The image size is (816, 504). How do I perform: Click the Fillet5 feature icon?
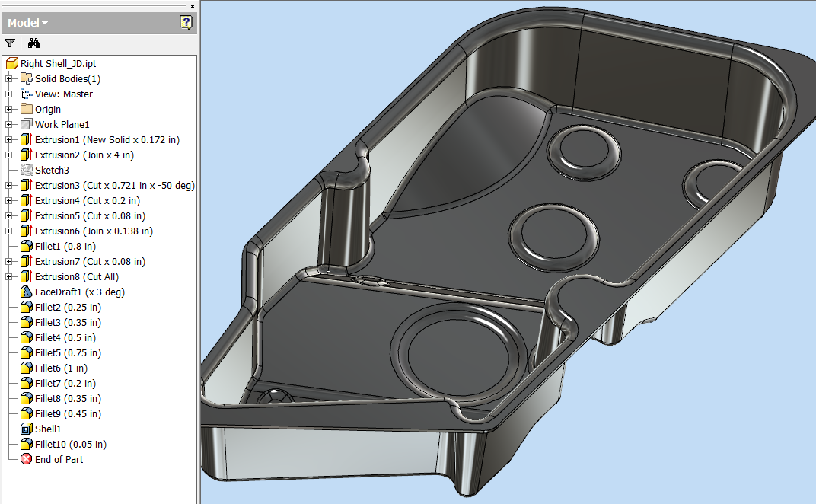tap(27, 352)
